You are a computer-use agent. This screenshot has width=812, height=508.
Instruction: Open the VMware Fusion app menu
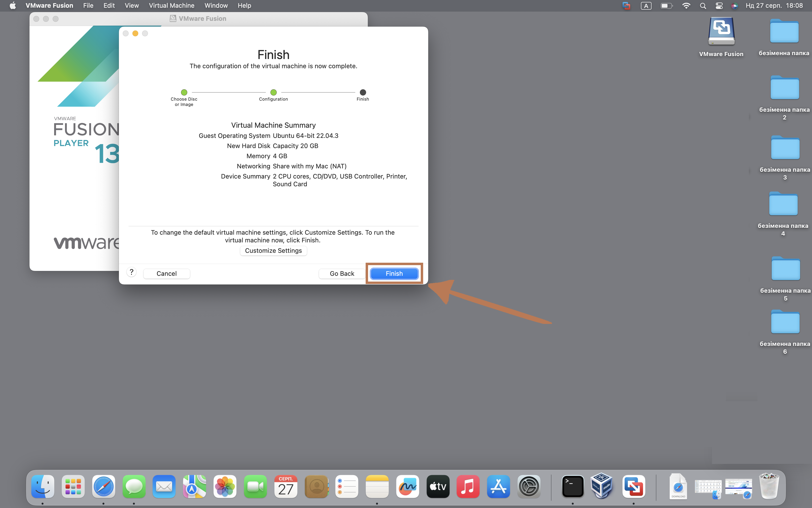point(49,5)
